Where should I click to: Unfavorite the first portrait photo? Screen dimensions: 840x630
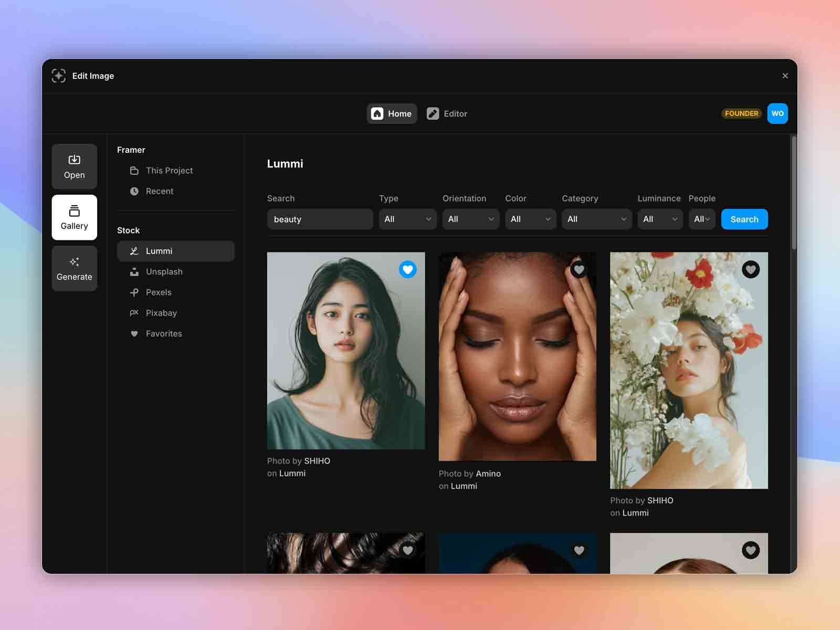coord(408,269)
